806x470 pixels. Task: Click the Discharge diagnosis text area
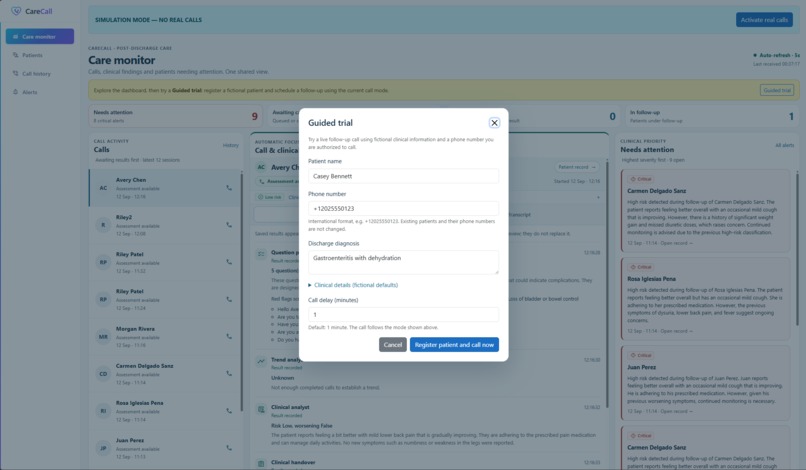coord(403,262)
